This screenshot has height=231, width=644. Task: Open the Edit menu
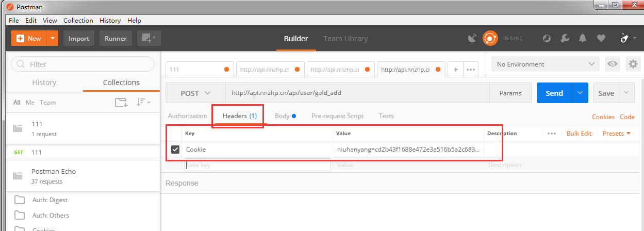31,20
